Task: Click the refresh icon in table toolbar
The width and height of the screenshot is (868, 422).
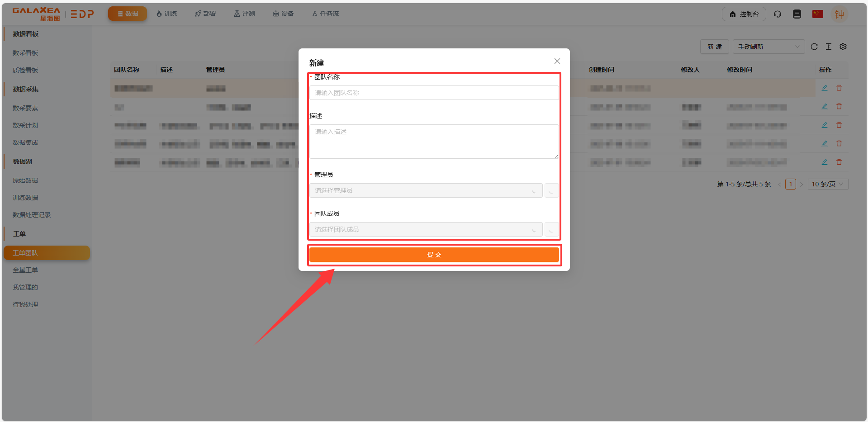Action: [x=814, y=47]
